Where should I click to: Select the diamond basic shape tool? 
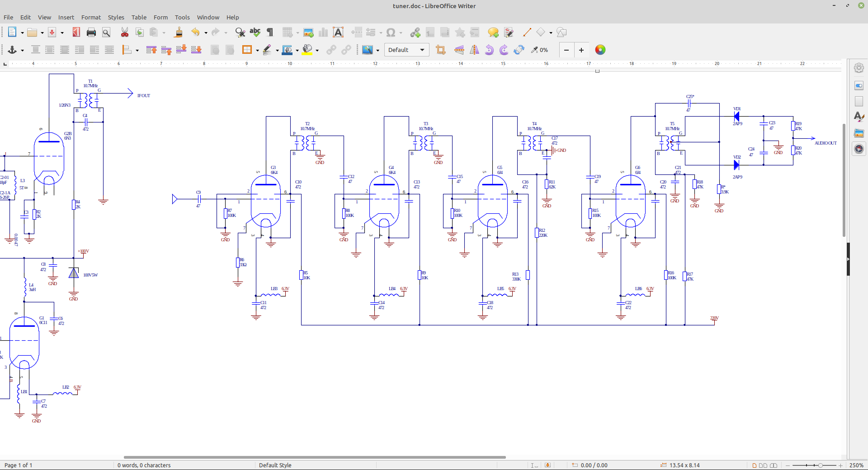click(x=541, y=32)
